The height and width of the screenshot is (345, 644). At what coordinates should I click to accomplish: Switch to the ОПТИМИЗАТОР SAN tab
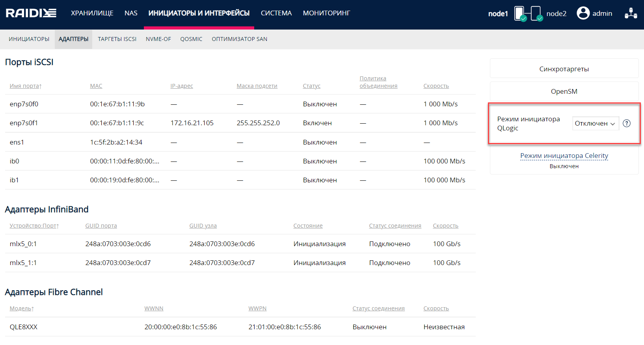(240, 39)
